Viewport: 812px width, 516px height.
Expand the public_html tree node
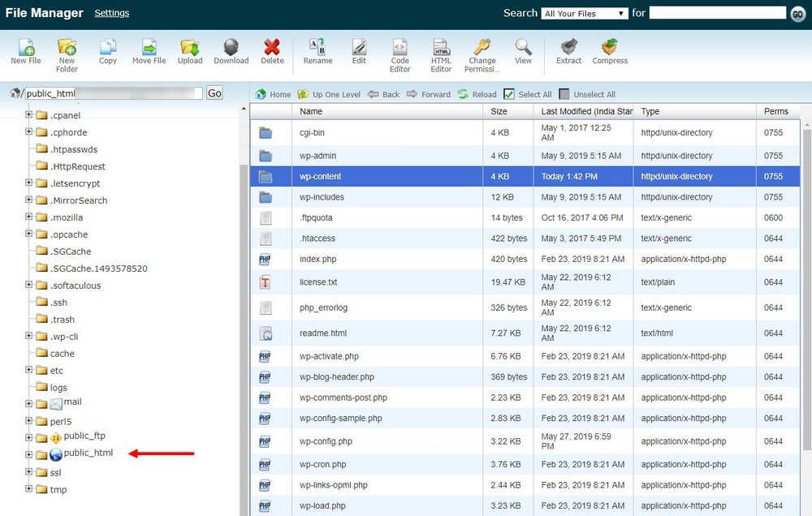pos(29,455)
